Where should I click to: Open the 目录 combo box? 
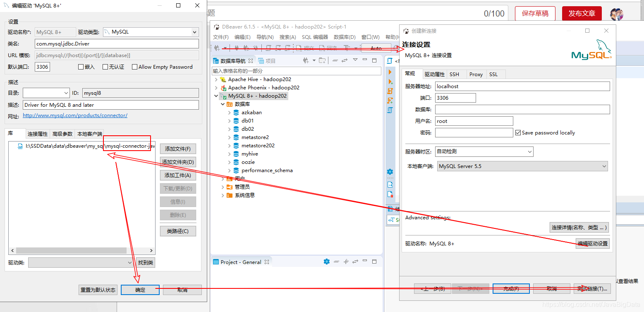46,93
